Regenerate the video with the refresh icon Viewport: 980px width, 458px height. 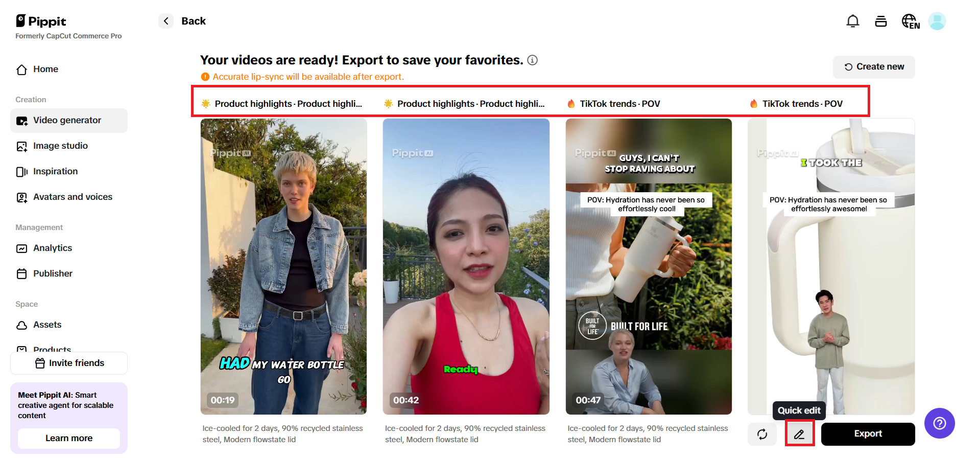click(762, 434)
